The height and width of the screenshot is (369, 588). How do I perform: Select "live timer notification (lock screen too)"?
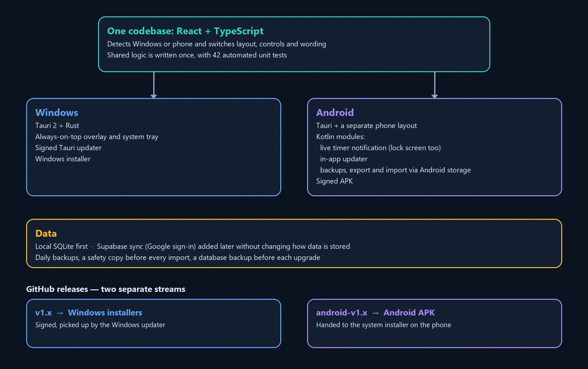(380, 148)
